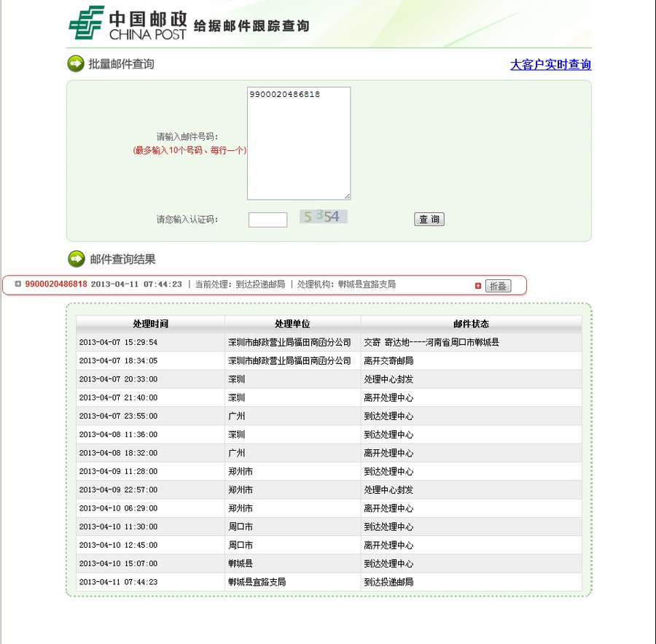Click textarea resize handle corner
Screen dimensions: 656x644
click(347, 196)
